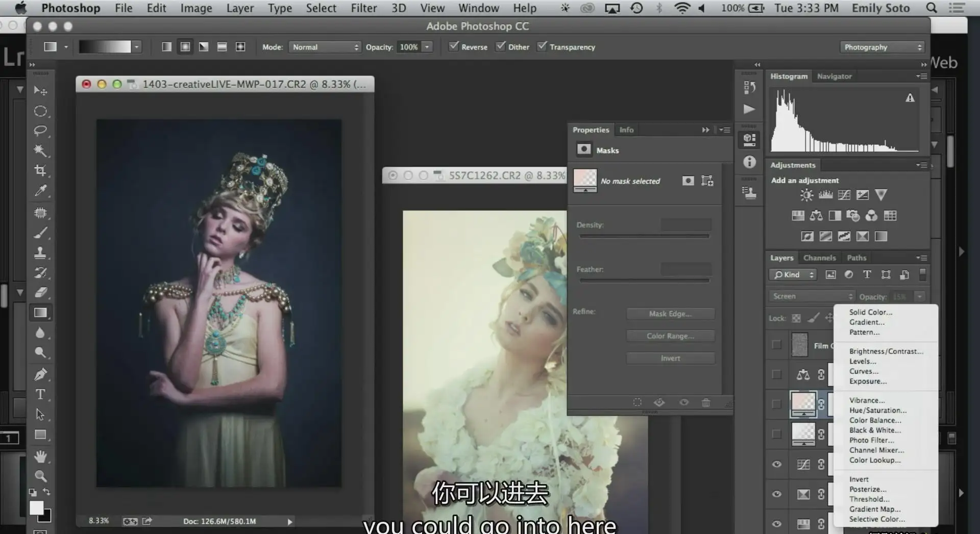Click the Mask Edge button
Image resolution: width=980 pixels, height=534 pixels.
[x=670, y=314]
